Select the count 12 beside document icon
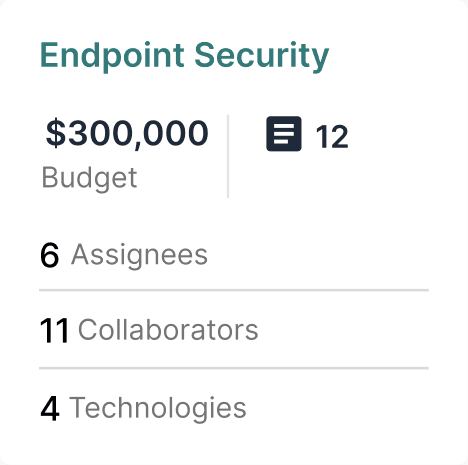The height and width of the screenshot is (465, 468). tap(332, 136)
